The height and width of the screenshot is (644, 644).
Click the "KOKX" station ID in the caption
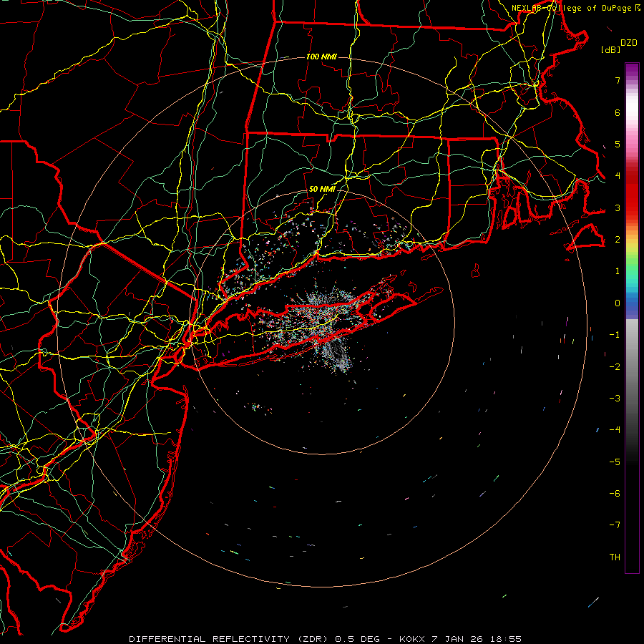(414, 639)
